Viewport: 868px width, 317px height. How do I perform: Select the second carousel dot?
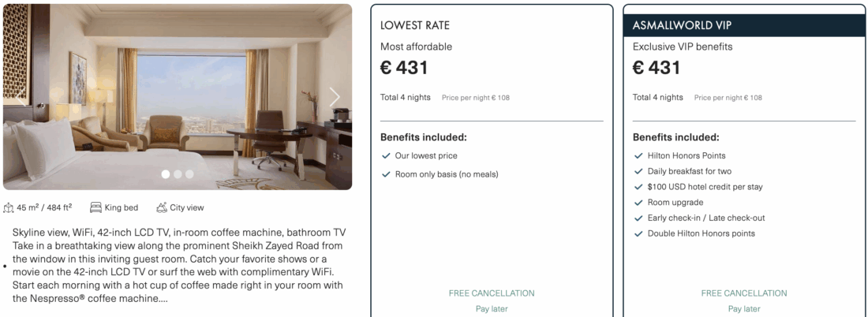tap(178, 174)
